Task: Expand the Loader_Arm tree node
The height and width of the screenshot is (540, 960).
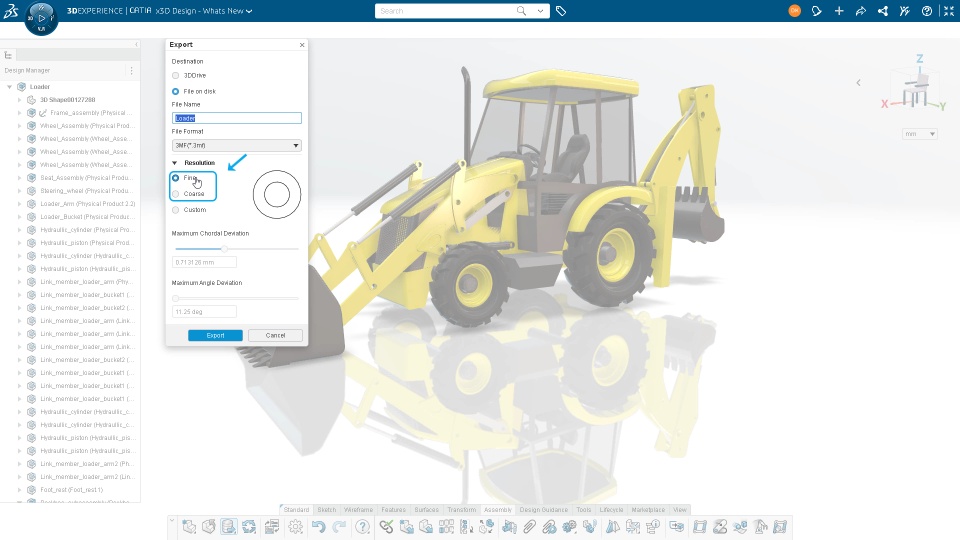Action: [20, 204]
